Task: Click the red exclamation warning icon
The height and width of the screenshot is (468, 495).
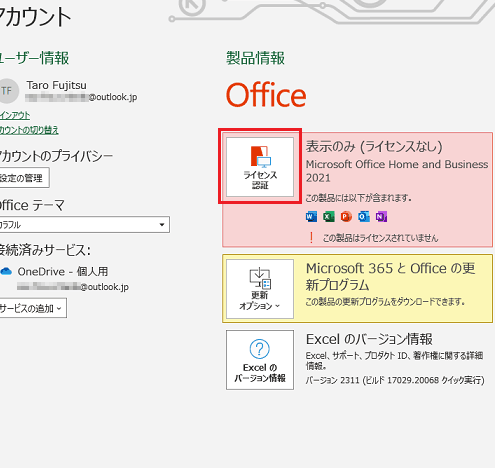Action: pos(311,238)
